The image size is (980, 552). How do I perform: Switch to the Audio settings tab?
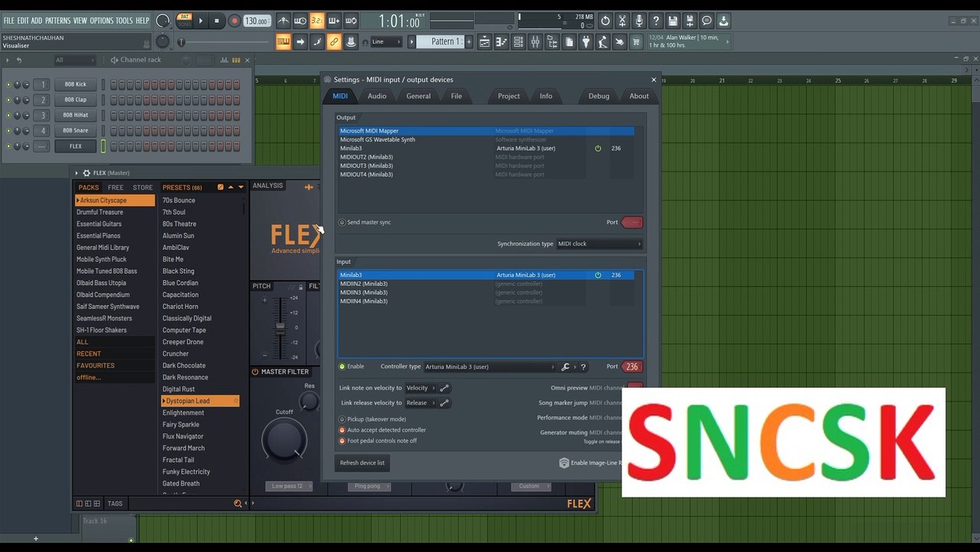(x=377, y=96)
